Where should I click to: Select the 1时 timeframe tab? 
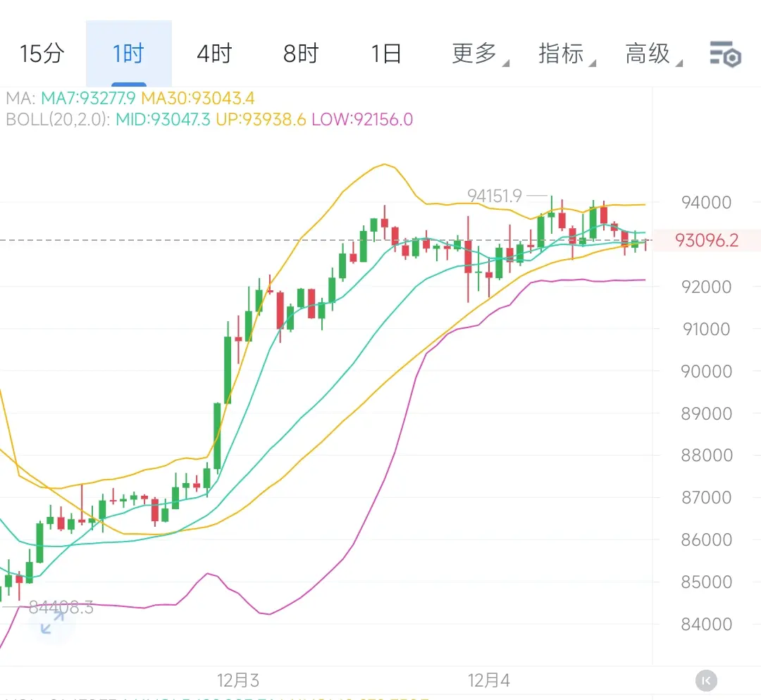[x=129, y=54]
